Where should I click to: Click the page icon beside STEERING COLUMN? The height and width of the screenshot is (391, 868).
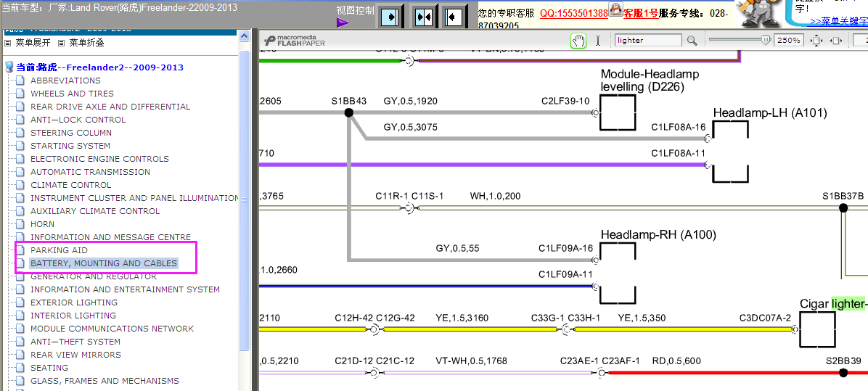20,133
